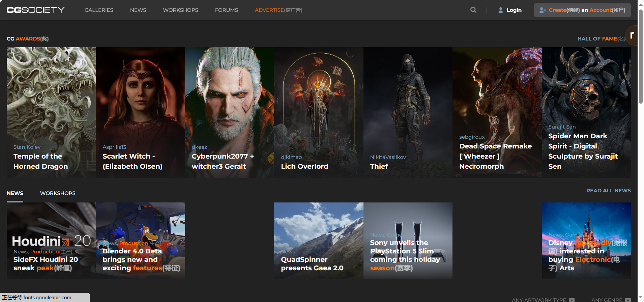This screenshot has height=302, width=644.
Task: Read 'Sony unveils the PlayStation 5 Slim' headline
Action: 405,255
